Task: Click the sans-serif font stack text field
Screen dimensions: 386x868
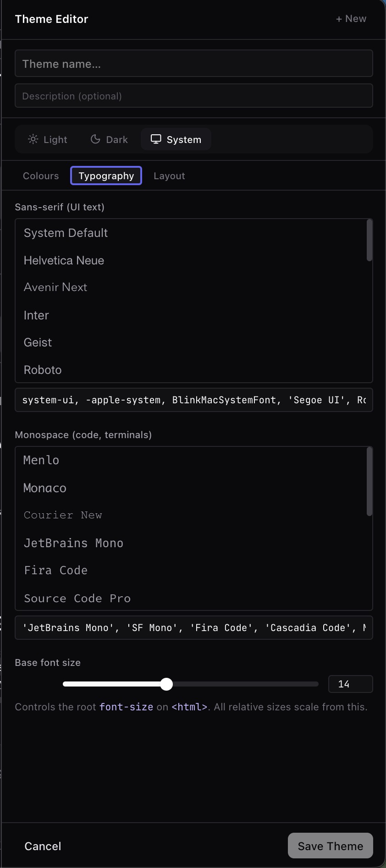Action: pyautogui.click(x=193, y=400)
